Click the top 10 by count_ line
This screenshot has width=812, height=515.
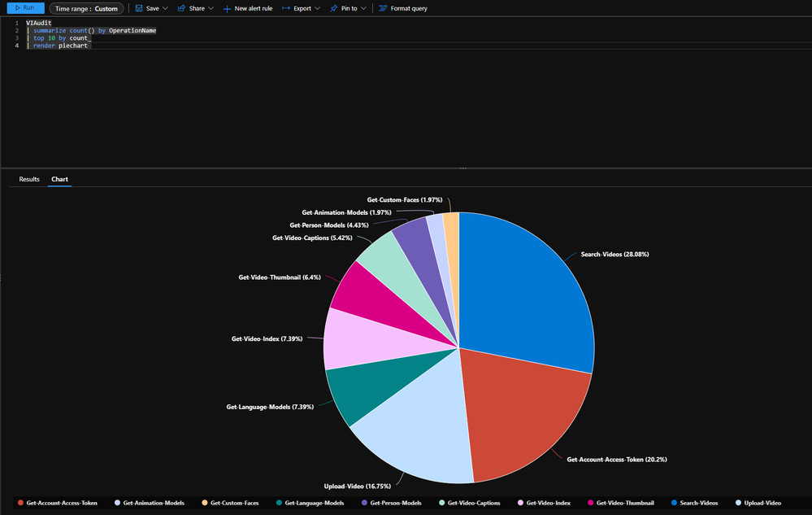59,37
